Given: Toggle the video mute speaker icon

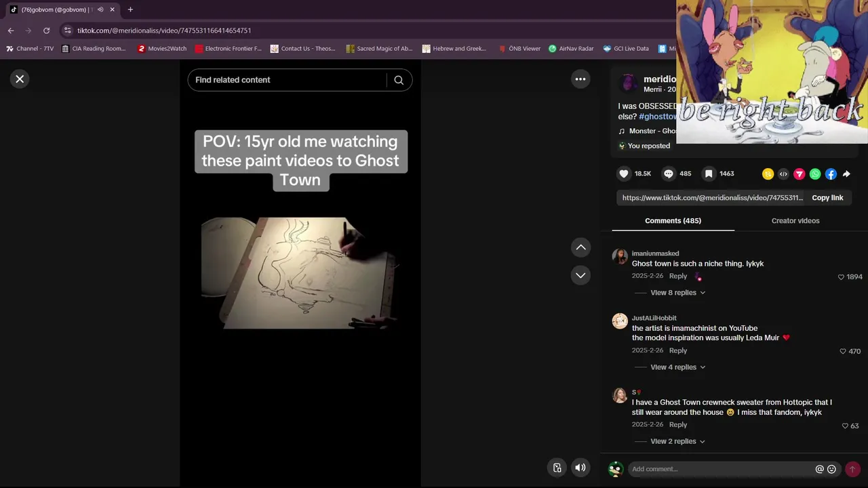Looking at the screenshot, I should coord(580,468).
